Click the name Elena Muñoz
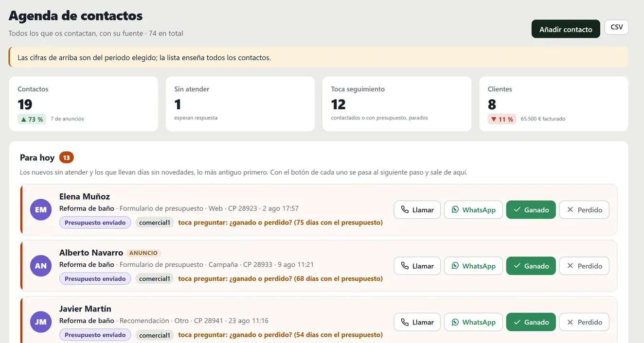The image size is (644, 343). (x=85, y=197)
